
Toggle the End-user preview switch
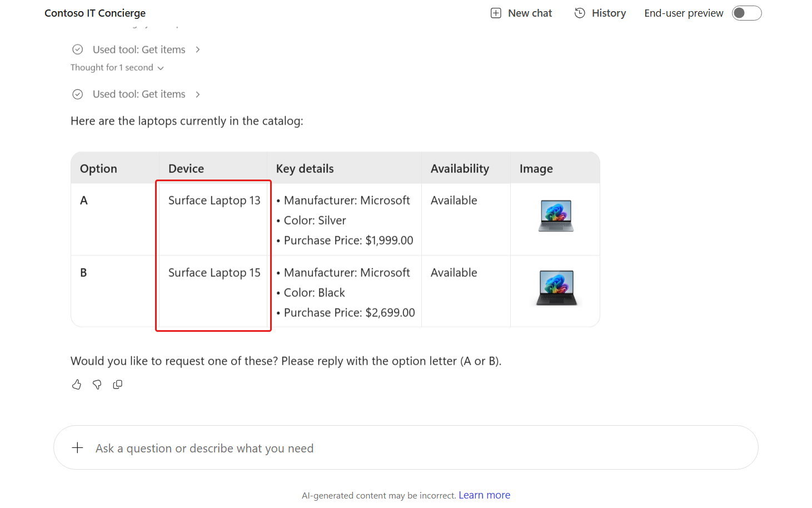[x=746, y=13]
